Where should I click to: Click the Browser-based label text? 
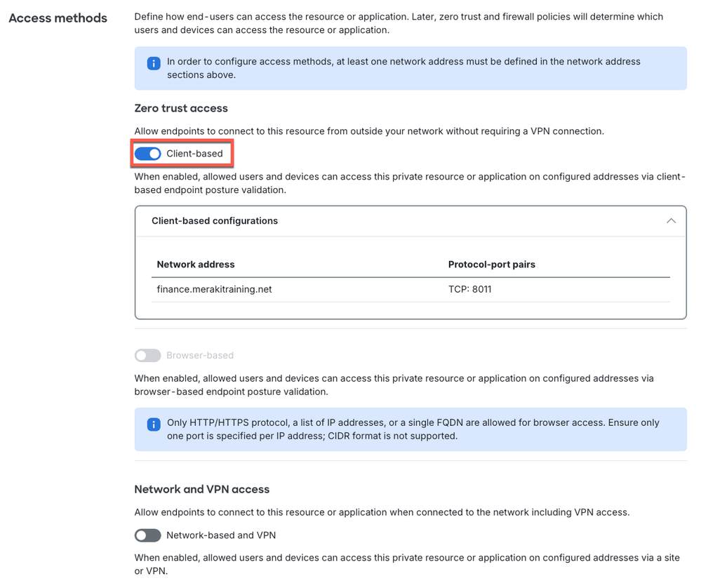click(200, 356)
